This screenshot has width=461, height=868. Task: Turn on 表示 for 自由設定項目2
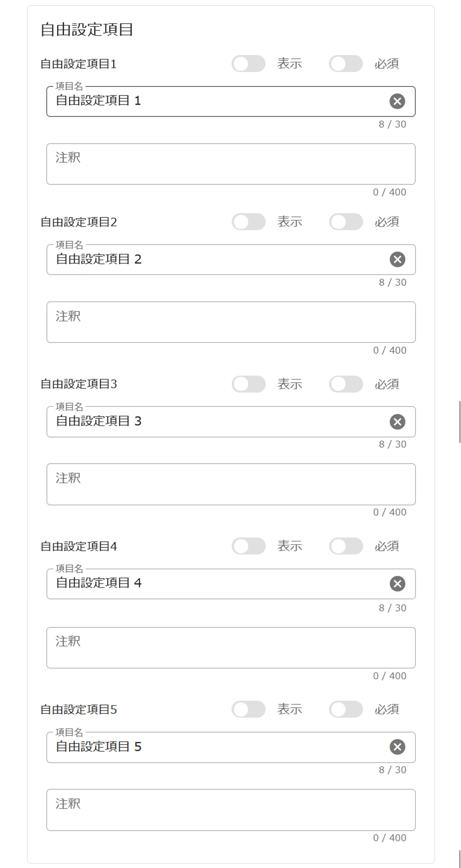248,222
